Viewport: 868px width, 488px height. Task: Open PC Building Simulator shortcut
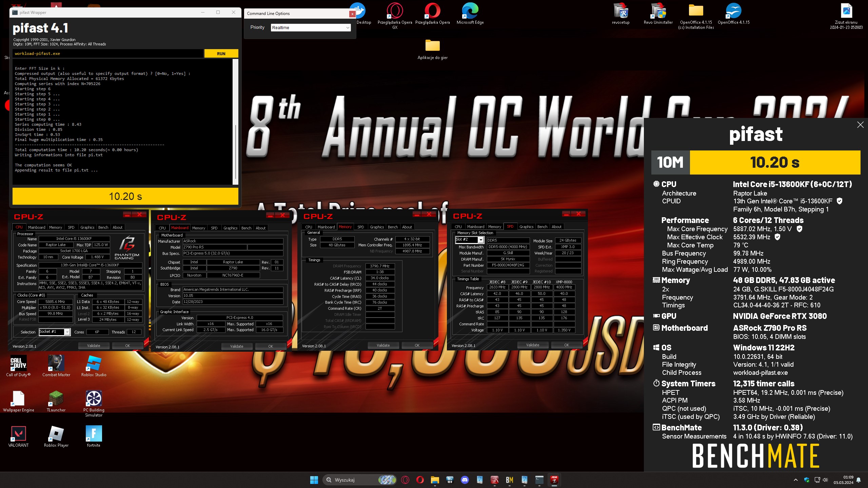[94, 403]
